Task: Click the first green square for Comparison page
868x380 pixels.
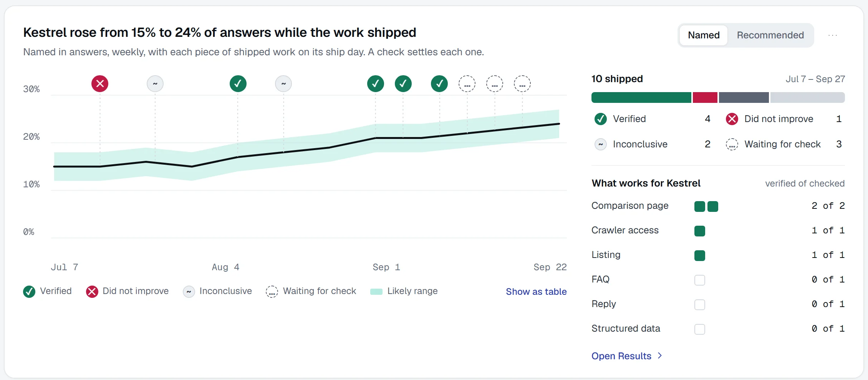Action: [700, 207]
